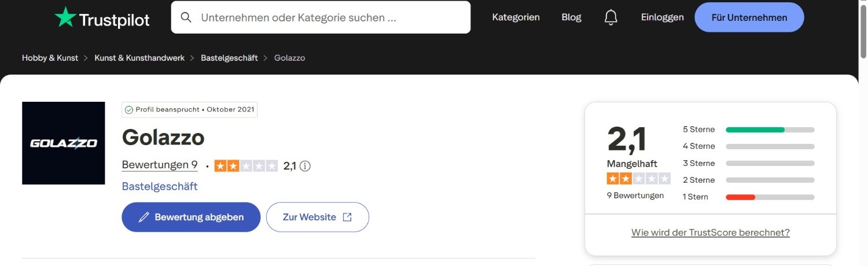The width and height of the screenshot is (868, 266).
Task: Filter reviews by 2 Sterne
Action: pyautogui.click(x=748, y=180)
